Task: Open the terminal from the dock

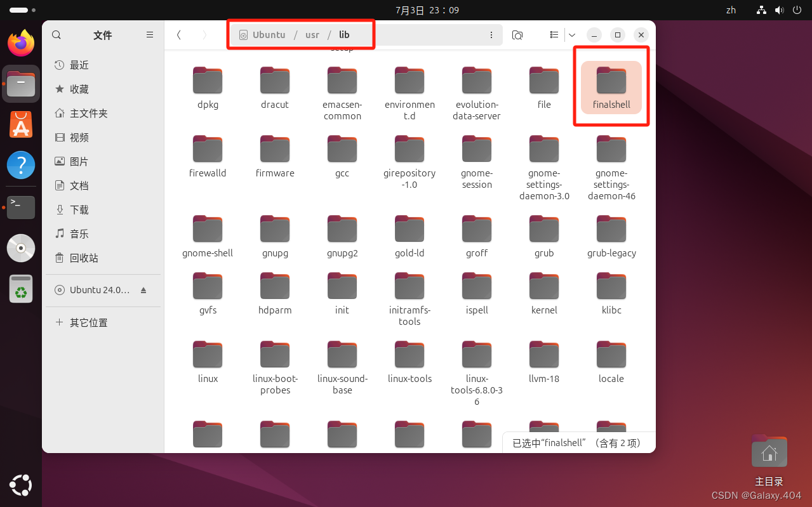Action: (x=20, y=207)
